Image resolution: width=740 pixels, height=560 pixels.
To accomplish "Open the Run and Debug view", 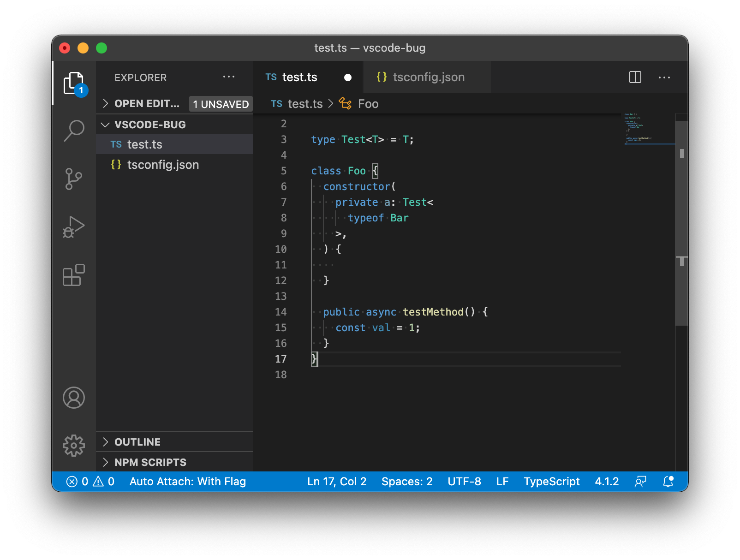I will tap(74, 227).
